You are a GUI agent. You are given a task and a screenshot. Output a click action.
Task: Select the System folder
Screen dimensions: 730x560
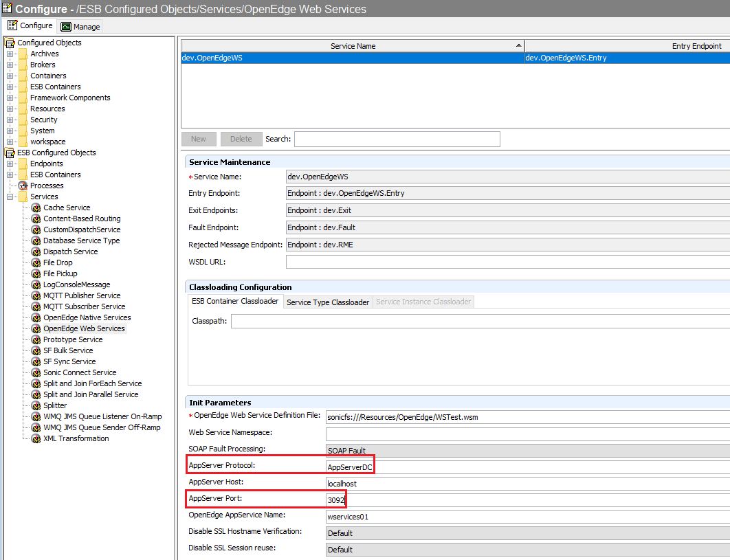43,131
